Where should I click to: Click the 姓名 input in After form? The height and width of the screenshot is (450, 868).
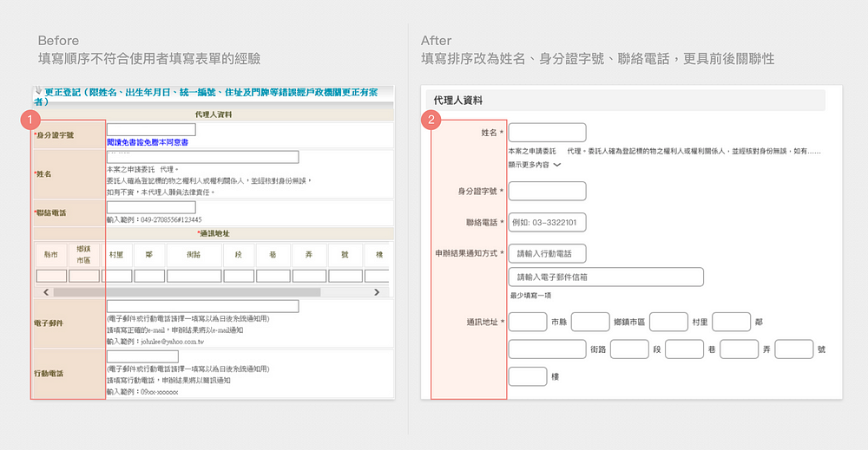548,133
